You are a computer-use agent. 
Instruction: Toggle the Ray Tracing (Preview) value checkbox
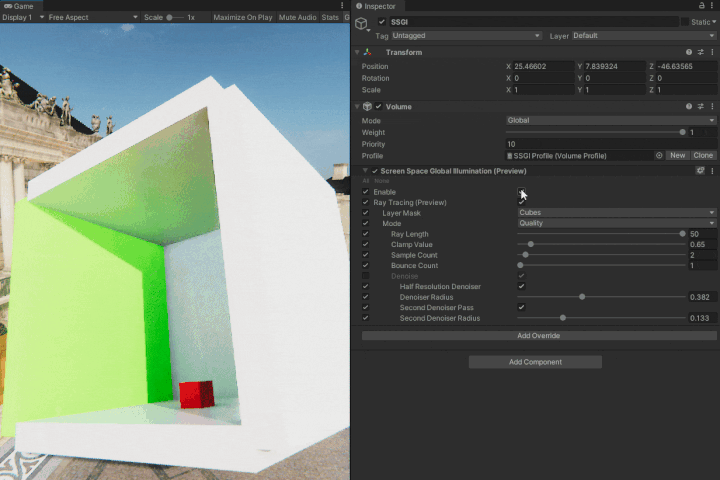521,202
